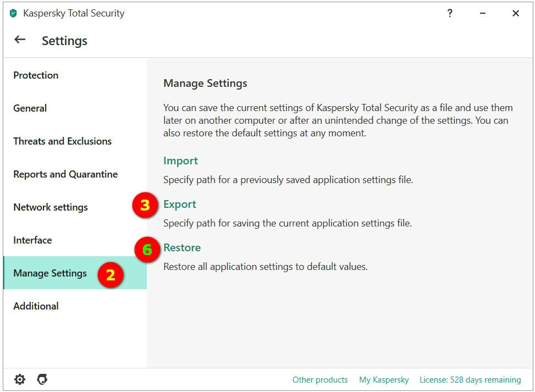This screenshot has height=392, width=535.
Task: Click the Export settings link
Action: click(x=180, y=204)
